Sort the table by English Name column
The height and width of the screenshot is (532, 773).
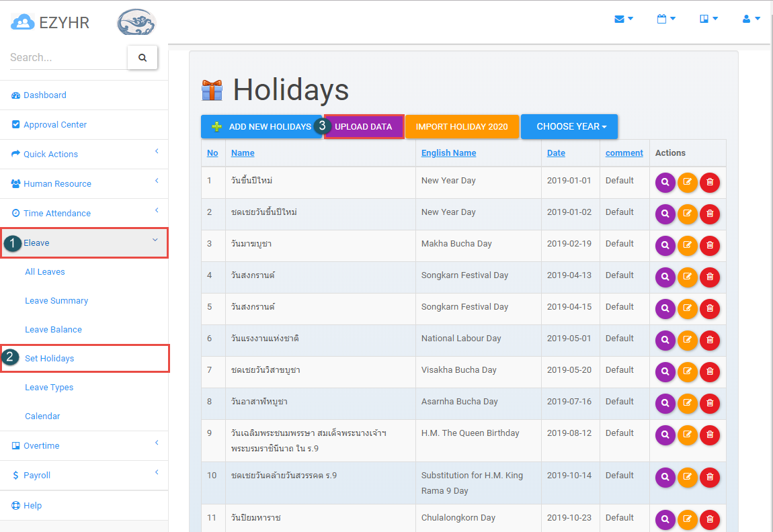(x=448, y=152)
